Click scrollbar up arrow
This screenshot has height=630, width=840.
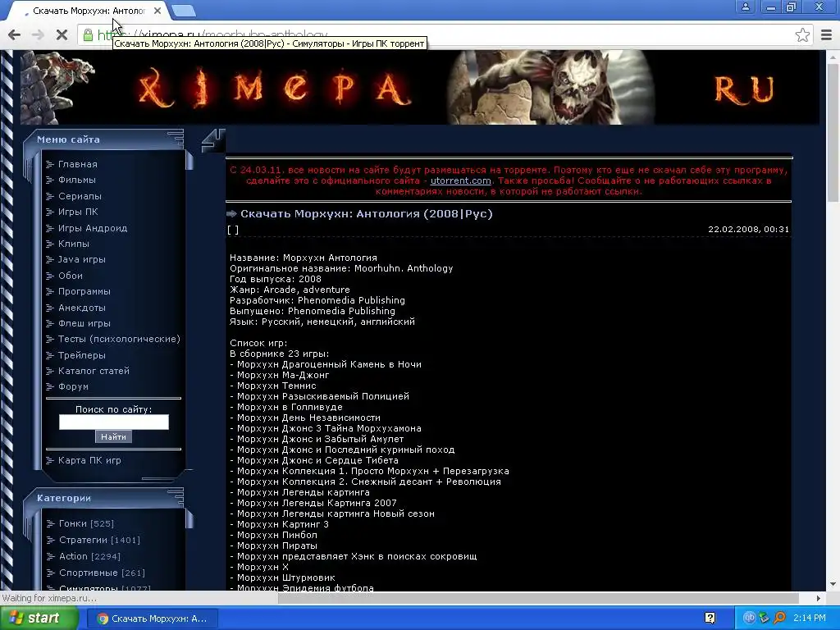coord(833,57)
